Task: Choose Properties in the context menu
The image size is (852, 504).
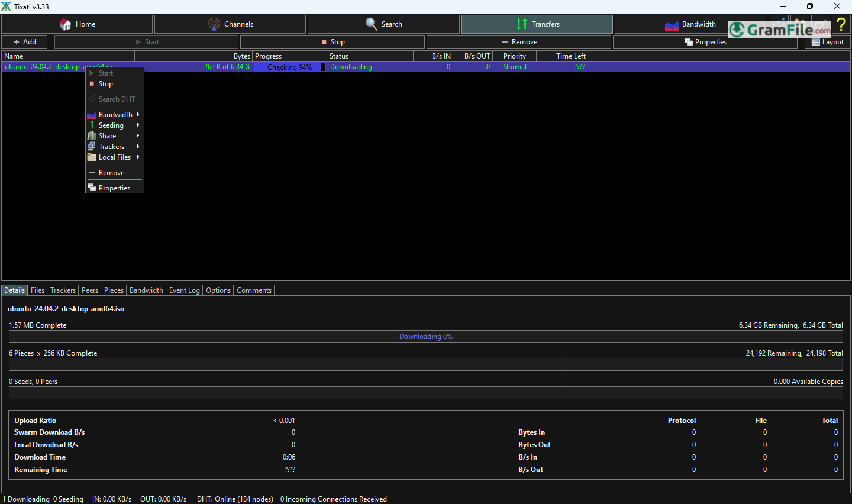Action: (x=115, y=188)
